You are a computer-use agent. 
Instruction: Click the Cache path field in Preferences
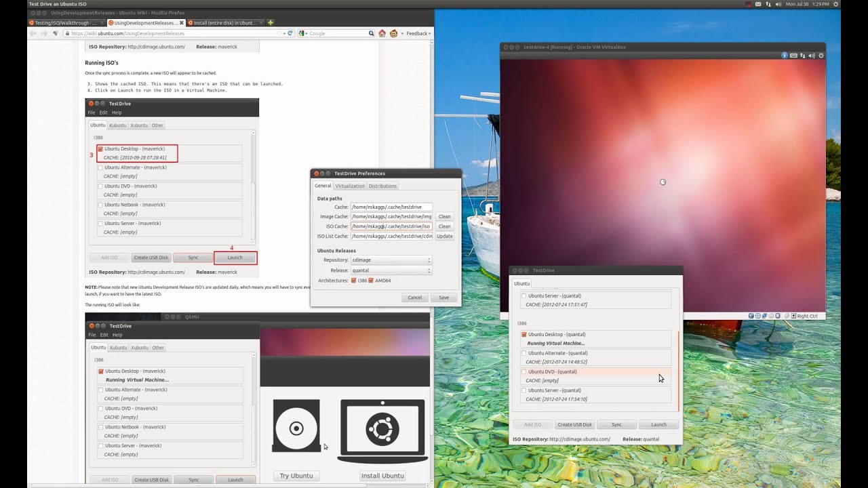coord(391,207)
